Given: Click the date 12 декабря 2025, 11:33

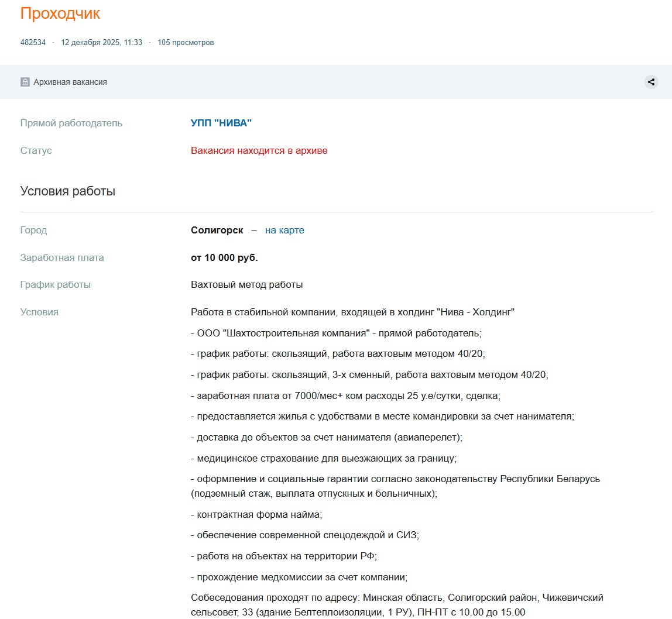Looking at the screenshot, I should (x=102, y=42).
